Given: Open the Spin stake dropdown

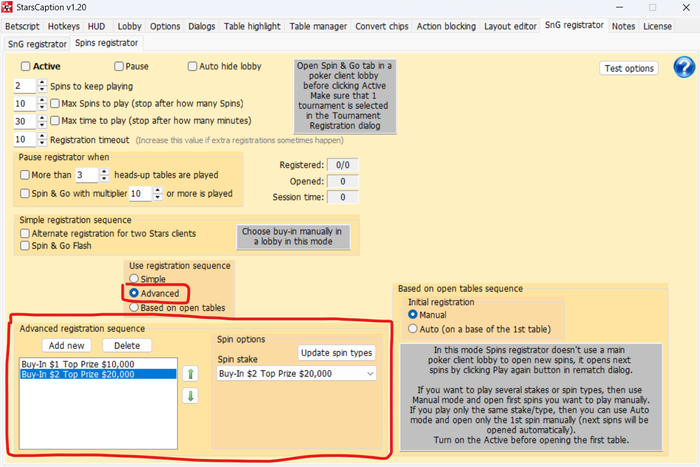Looking at the screenshot, I should 296,374.
